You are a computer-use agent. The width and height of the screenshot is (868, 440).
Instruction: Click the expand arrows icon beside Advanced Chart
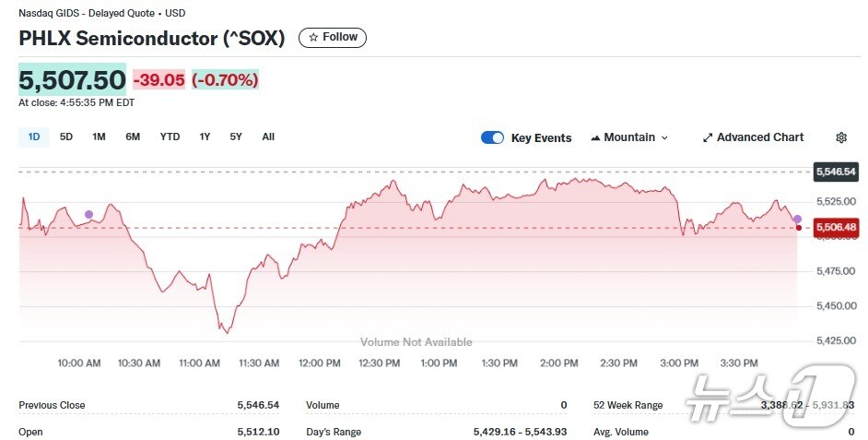[708, 137]
